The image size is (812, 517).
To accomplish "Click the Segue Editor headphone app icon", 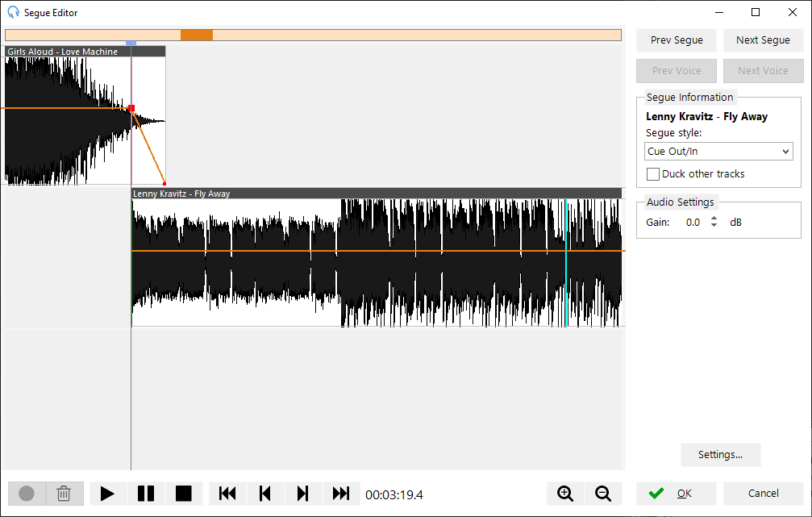I will [x=13, y=12].
